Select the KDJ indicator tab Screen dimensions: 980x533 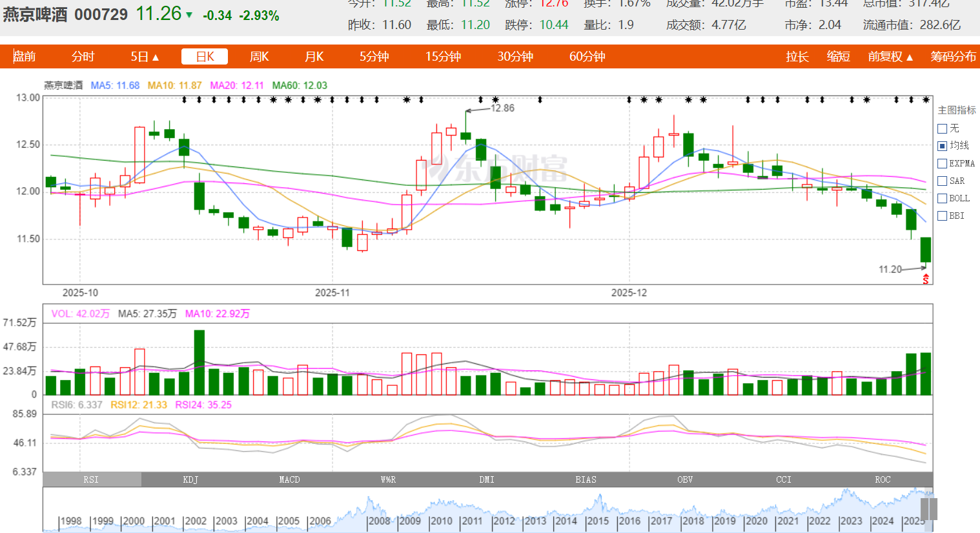190,479
